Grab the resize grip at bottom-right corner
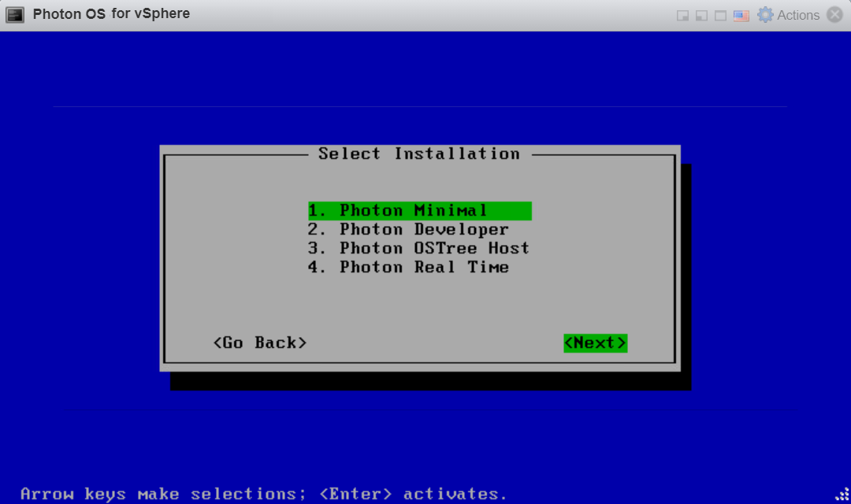Screen dimensions: 851x504 click(x=841, y=494)
